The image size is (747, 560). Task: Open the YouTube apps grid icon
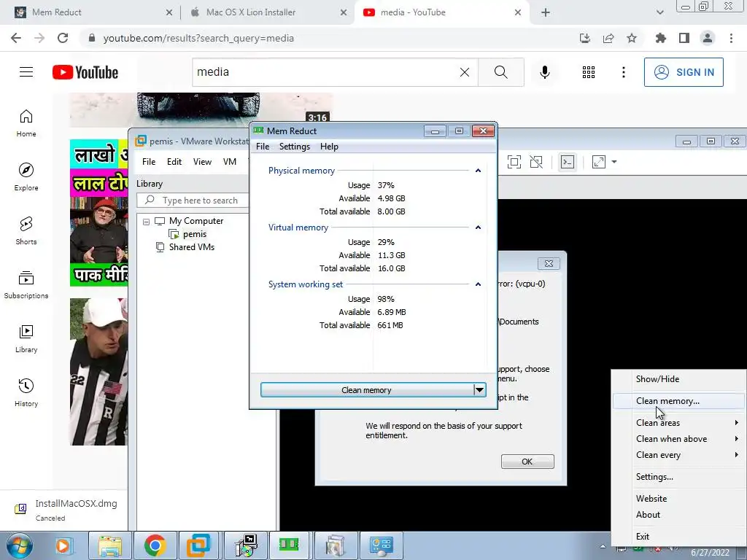(x=589, y=72)
